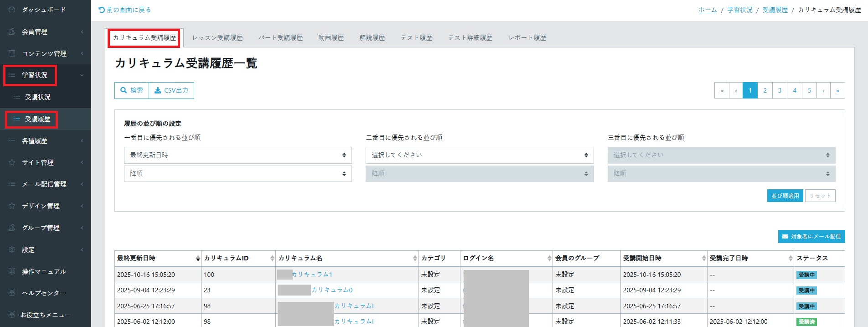Open 受講状況 in the sidebar
Image resolution: width=868 pixels, height=327 pixels.
38,97
